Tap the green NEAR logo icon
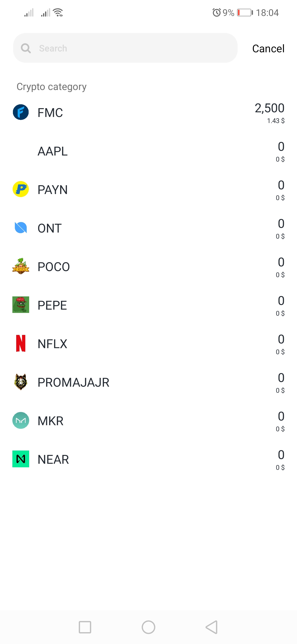Viewport: 297px width, 644px height. tap(21, 459)
